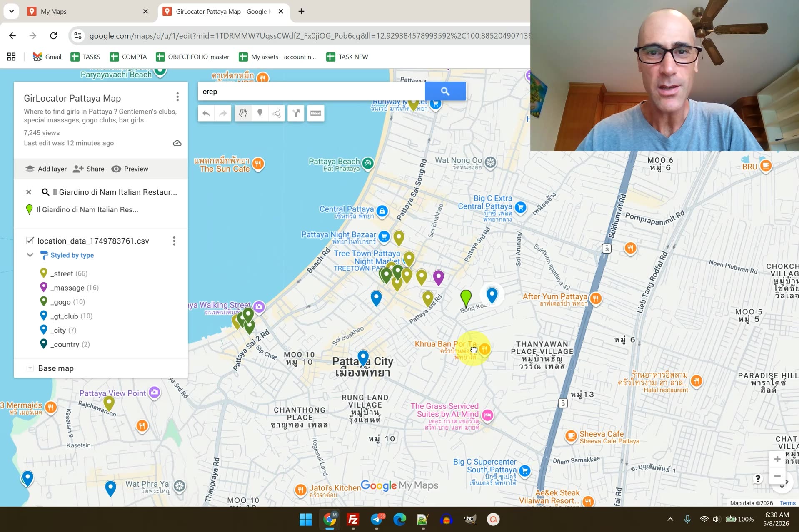The height and width of the screenshot is (532, 799).
Task: Expand the Base map section
Action: coord(30,368)
